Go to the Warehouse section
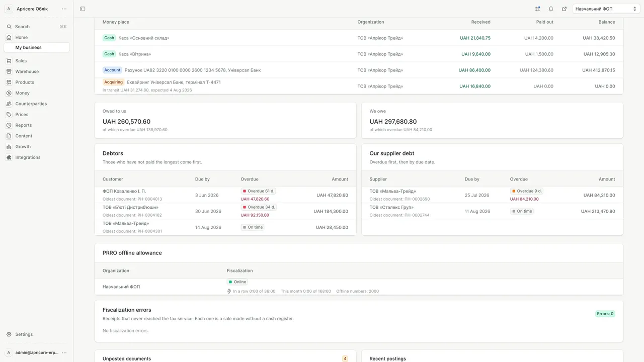This screenshot has height=362, width=644. 37,71
